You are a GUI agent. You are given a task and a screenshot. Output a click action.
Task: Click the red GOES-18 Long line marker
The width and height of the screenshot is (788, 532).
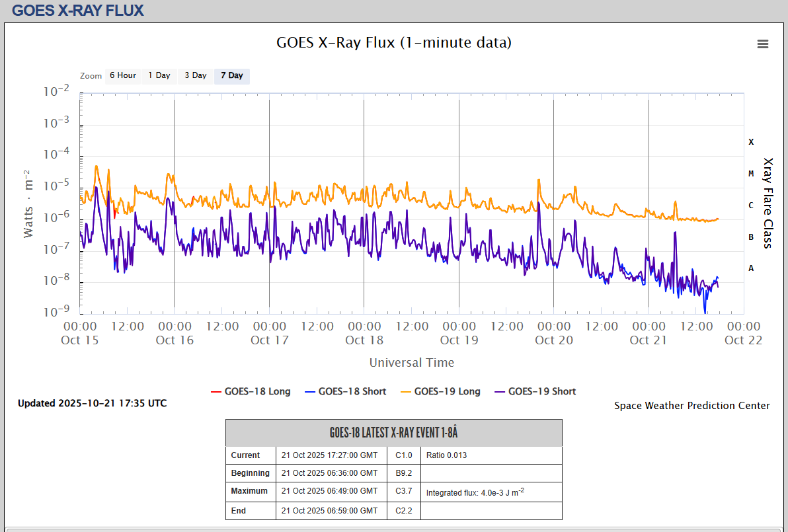(216, 392)
